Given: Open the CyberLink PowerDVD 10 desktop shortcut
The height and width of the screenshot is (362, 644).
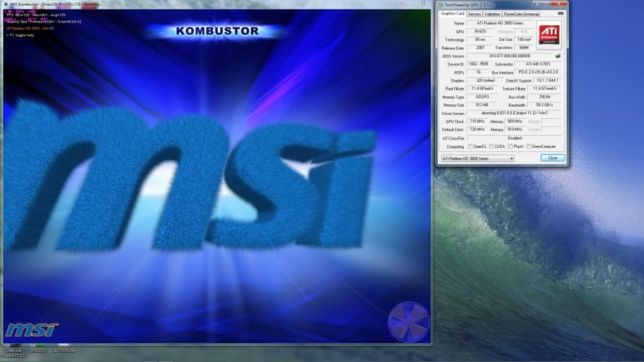Looking at the screenshot, I should click(13, 353).
